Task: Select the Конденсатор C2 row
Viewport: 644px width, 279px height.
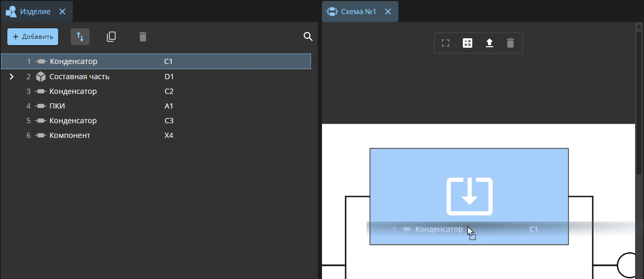Action: [156, 91]
